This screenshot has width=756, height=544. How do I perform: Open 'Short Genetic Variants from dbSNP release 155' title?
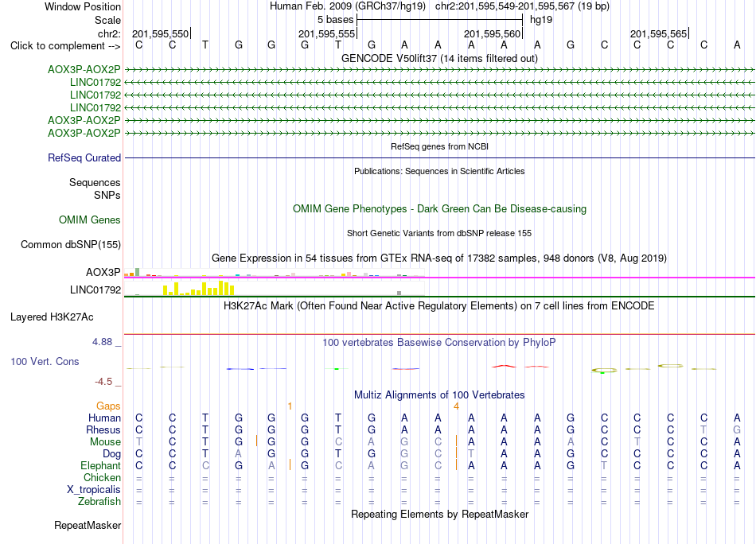pos(439,233)
